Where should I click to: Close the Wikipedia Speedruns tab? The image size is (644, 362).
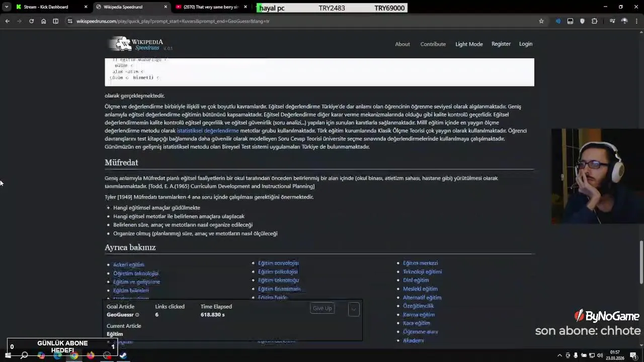(x=166, y=7)
